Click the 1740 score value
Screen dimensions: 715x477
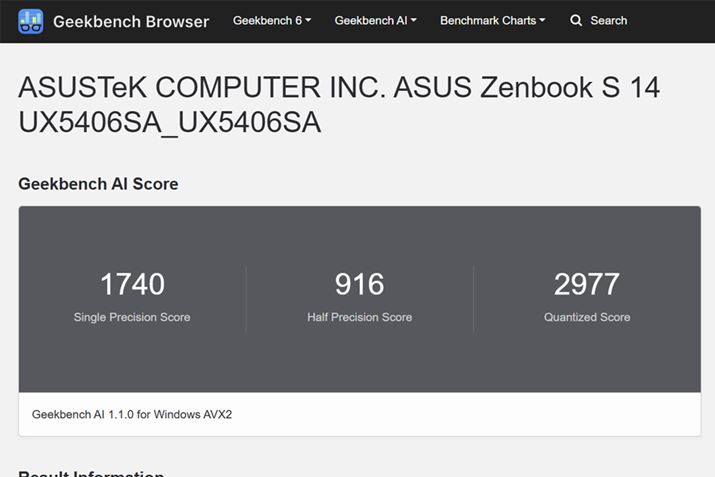[132, 285]
